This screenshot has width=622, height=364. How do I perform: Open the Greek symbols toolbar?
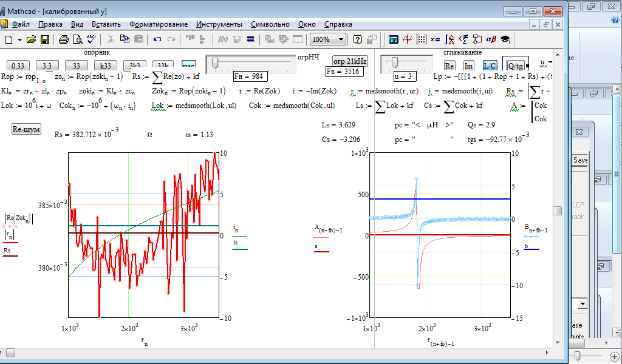pos(491,39)
